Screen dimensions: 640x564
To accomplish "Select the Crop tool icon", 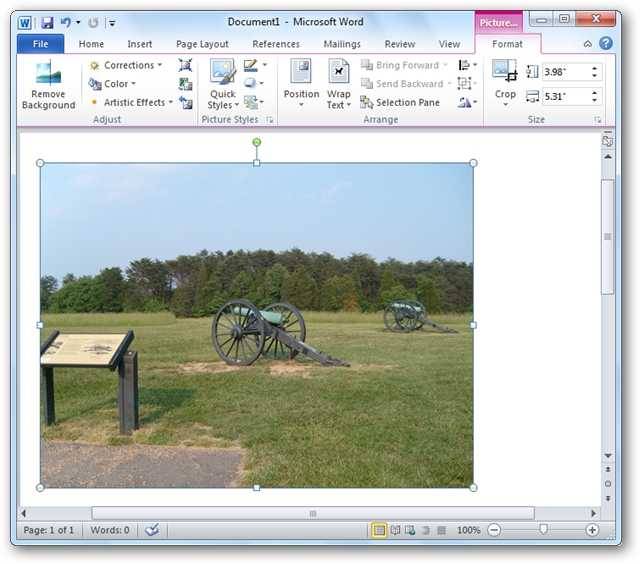I will pyautogui.click(x=505, y=71).
